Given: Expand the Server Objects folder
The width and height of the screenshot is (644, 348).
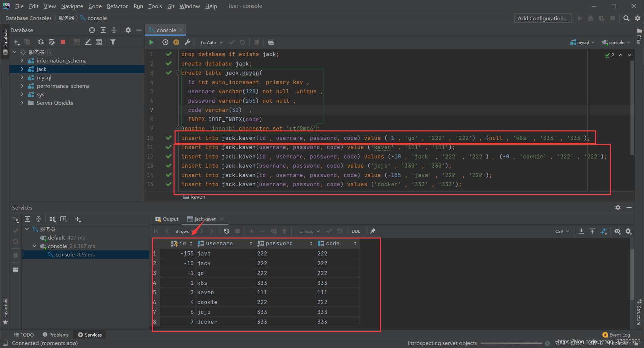Looking at the screenshot, I should [x=22, y=103].
